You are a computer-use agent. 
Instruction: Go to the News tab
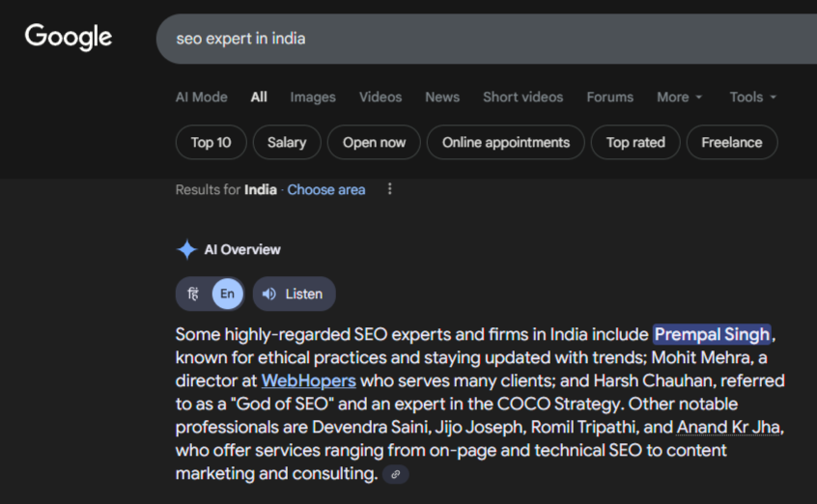click(442, 97)
